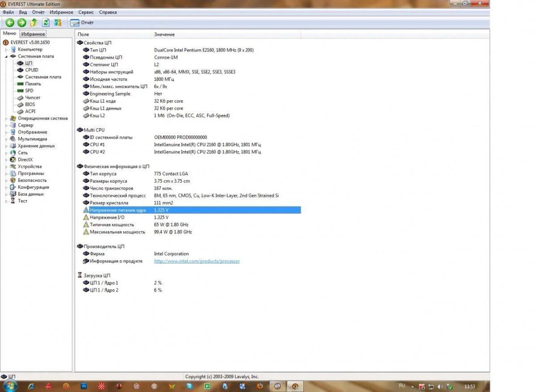Click the Устройства tree icon
Screen dimensions: 536x392
click(x=13, y=167)
